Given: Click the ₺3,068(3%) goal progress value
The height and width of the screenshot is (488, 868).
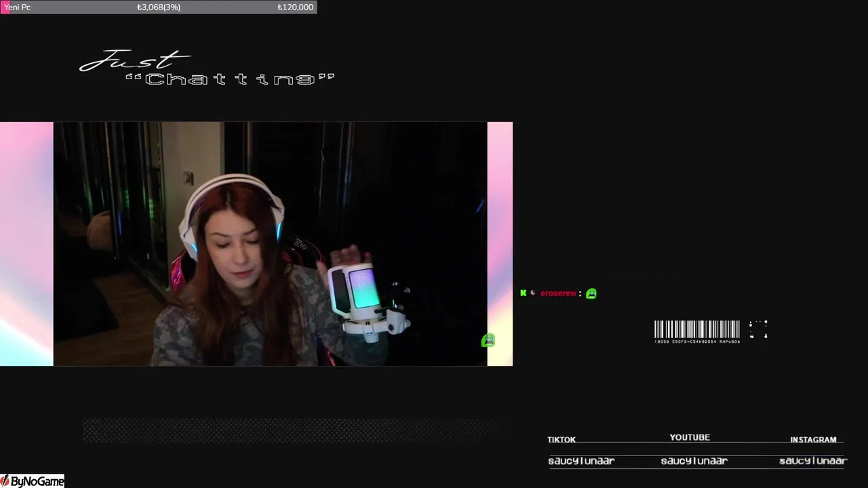Looking at the screenshot, I should tap(159, 7).
